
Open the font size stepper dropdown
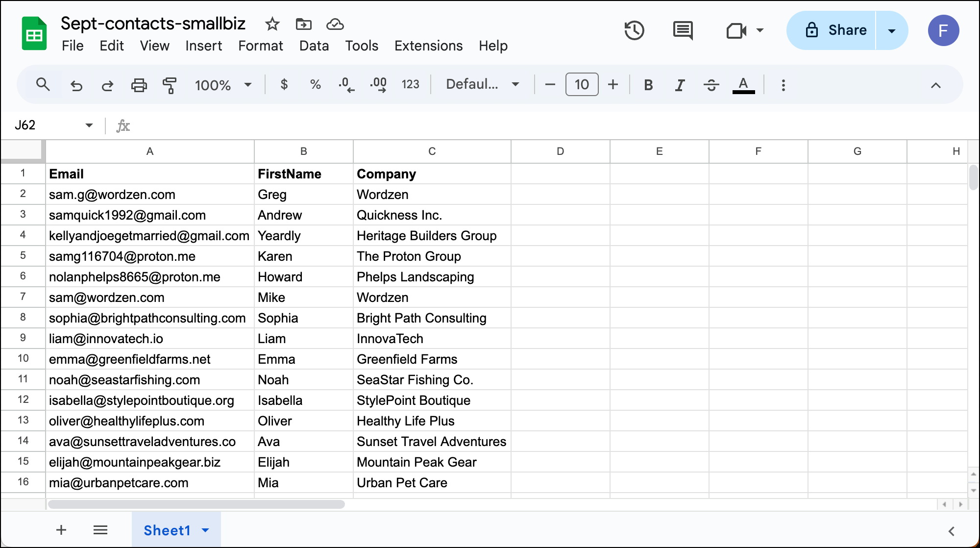582,84
